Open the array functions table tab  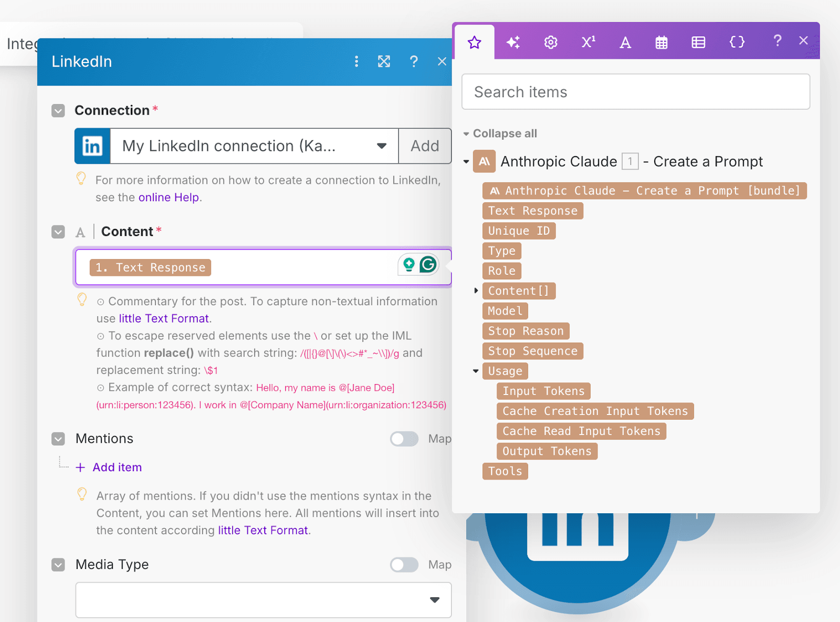tap(698, 42)
